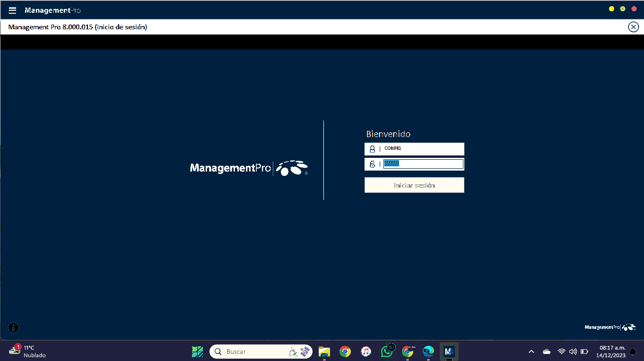
Task: Expand the hidden system tray icons
Action: click(x=531, y=352)
